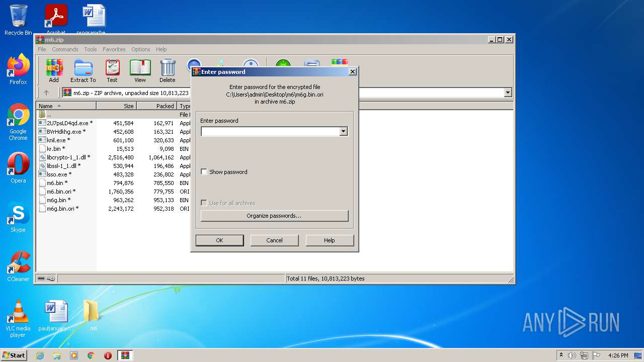
Task: Click the Start button
Action: (14, 355)
